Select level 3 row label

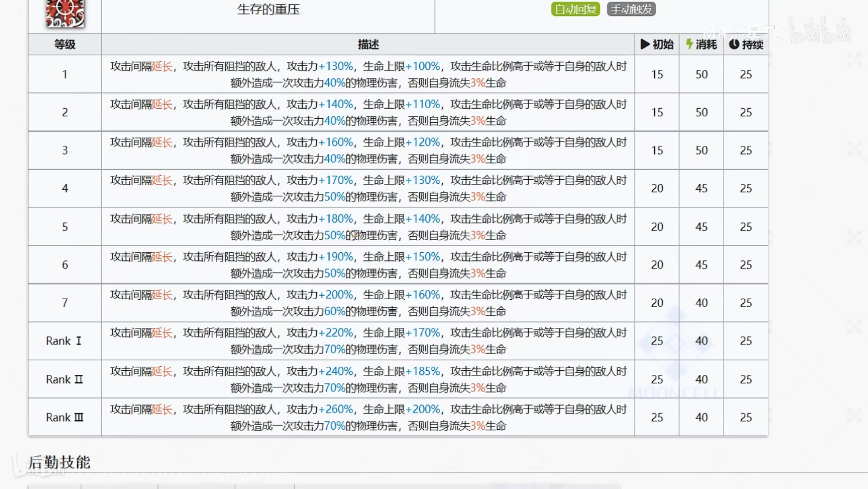click(65, 150)
